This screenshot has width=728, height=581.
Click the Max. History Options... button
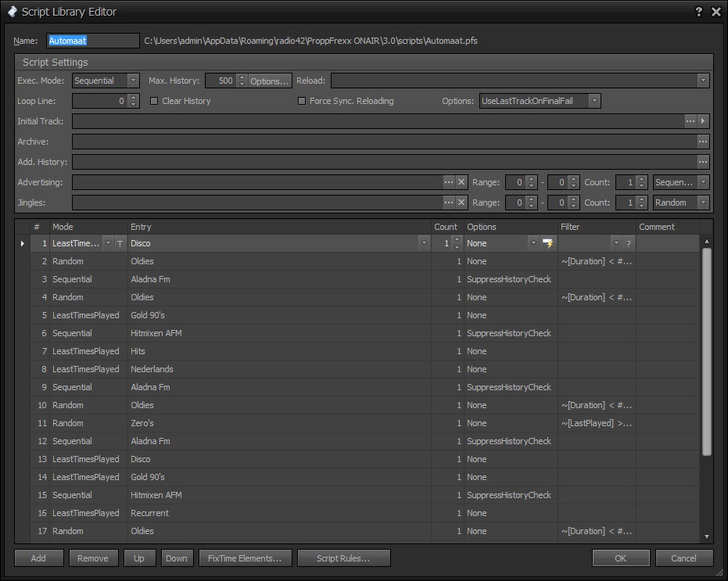click(270, 81)
